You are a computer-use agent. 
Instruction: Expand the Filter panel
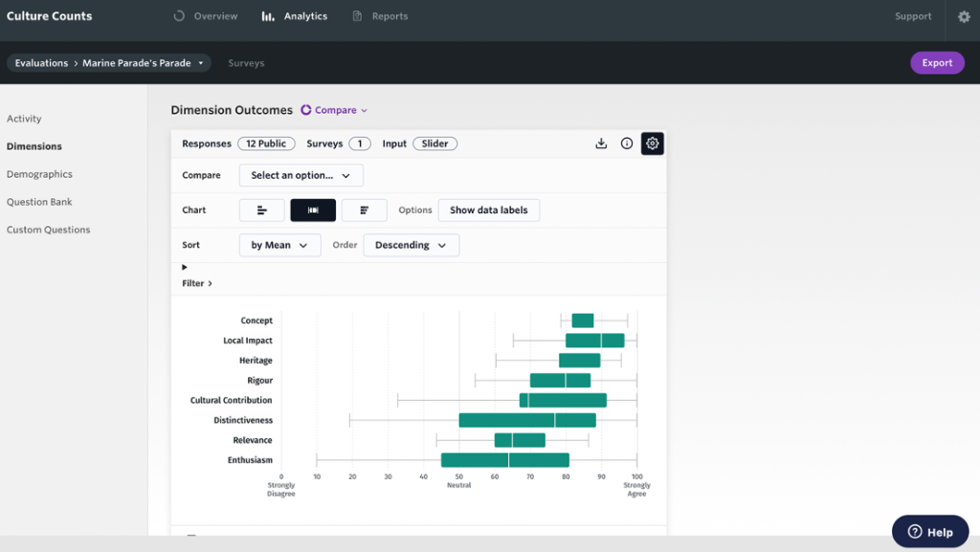pos(195,283)
